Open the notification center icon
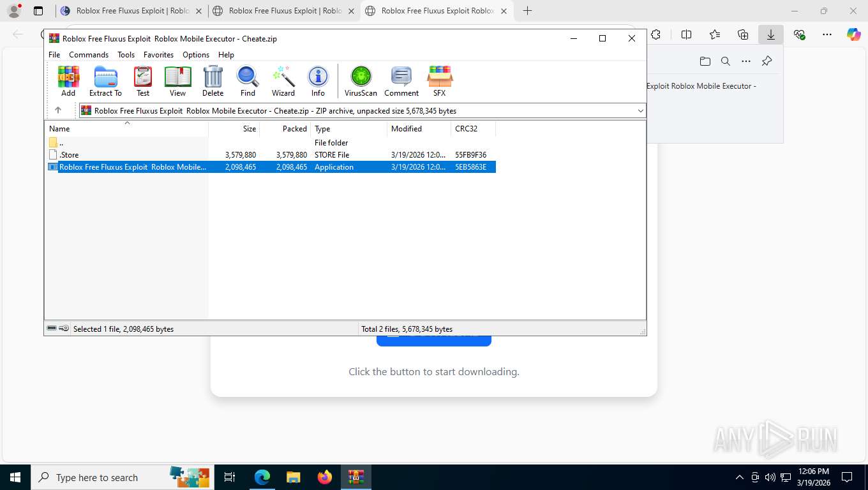 point(847,477)
